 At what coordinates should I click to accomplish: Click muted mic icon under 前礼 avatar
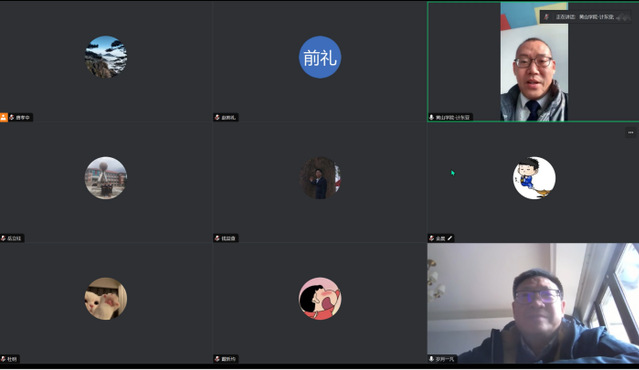pos(217,117)
